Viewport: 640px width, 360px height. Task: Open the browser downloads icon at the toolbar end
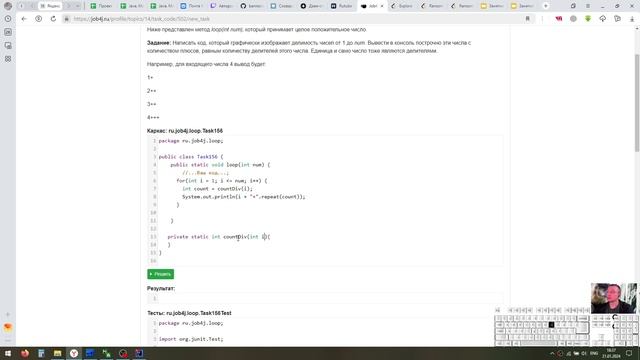(x=632, y=19)
